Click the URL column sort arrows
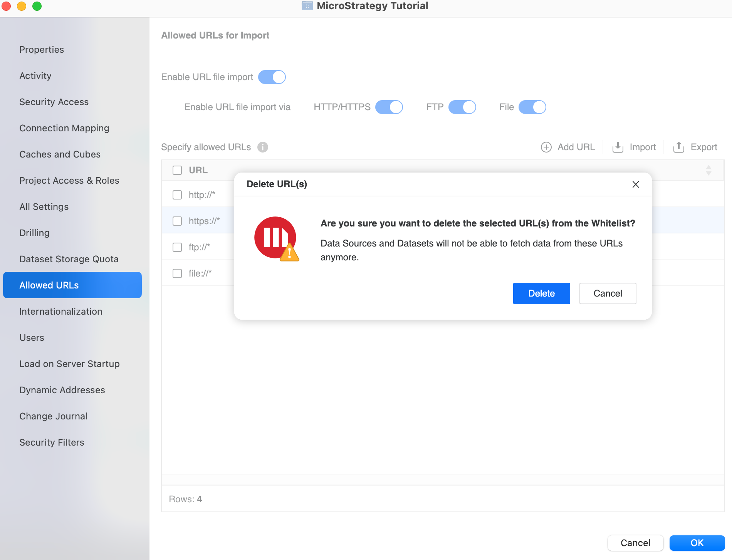Image resolution: width=732 pixels, height=560 pixels. 708,170
